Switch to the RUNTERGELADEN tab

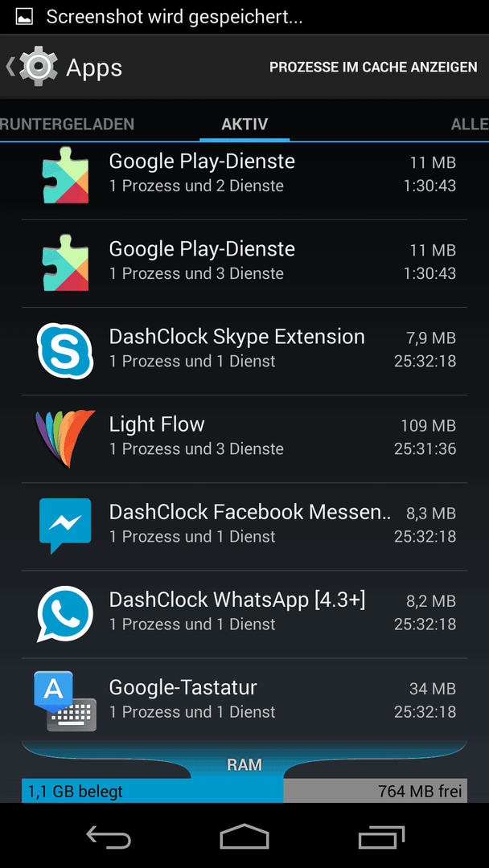(67, 124)
